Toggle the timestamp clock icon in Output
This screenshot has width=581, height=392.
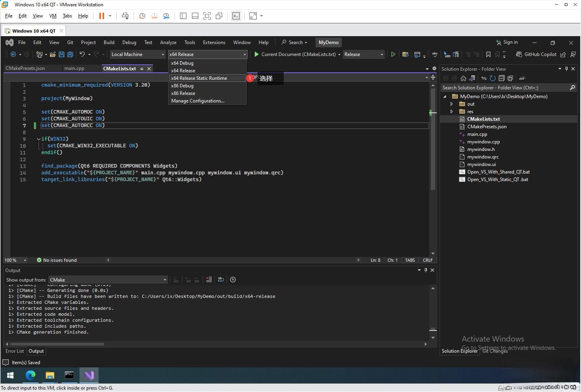click(x=233, y=280)
